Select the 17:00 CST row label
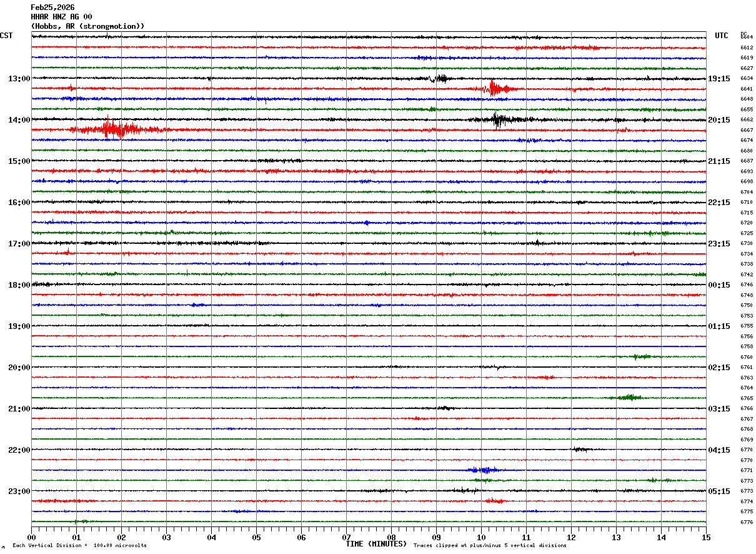This screenshot has height=554, width=756. [x=19, y=244]
